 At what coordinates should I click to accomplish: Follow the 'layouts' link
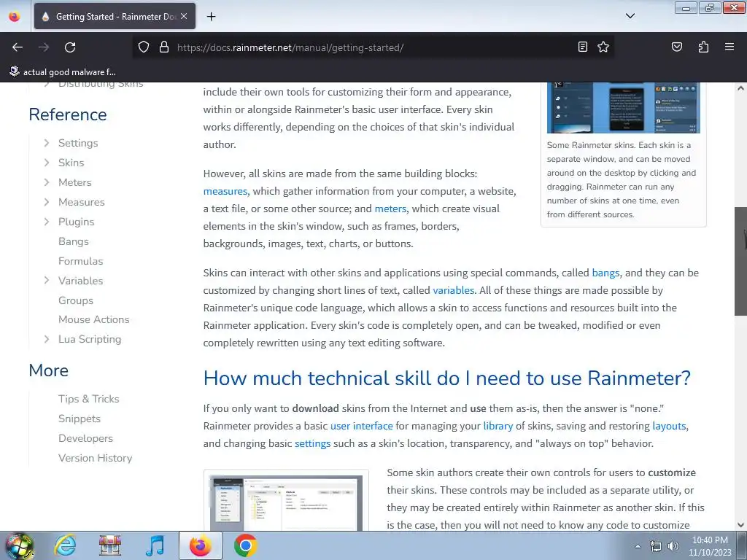coord(669,426)
